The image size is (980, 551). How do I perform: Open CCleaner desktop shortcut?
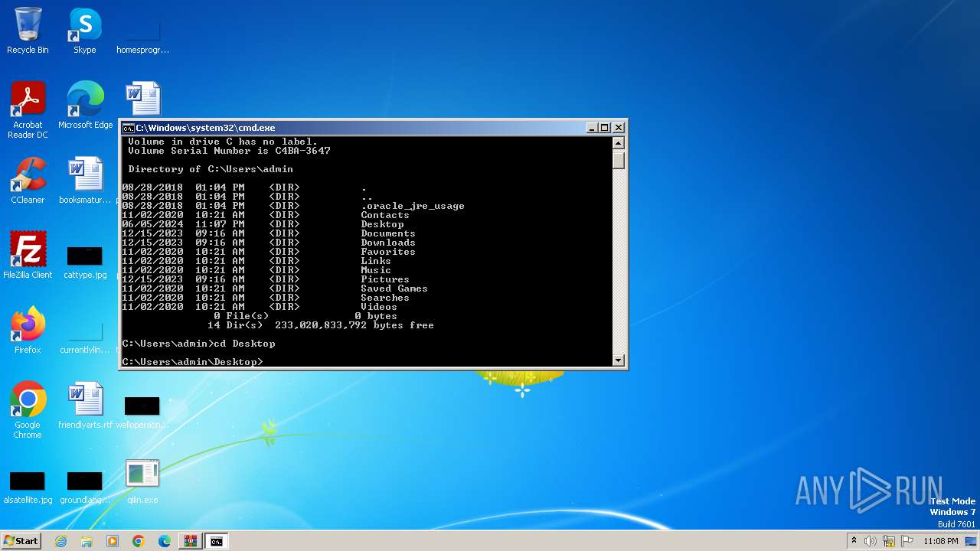click(28, 181)
